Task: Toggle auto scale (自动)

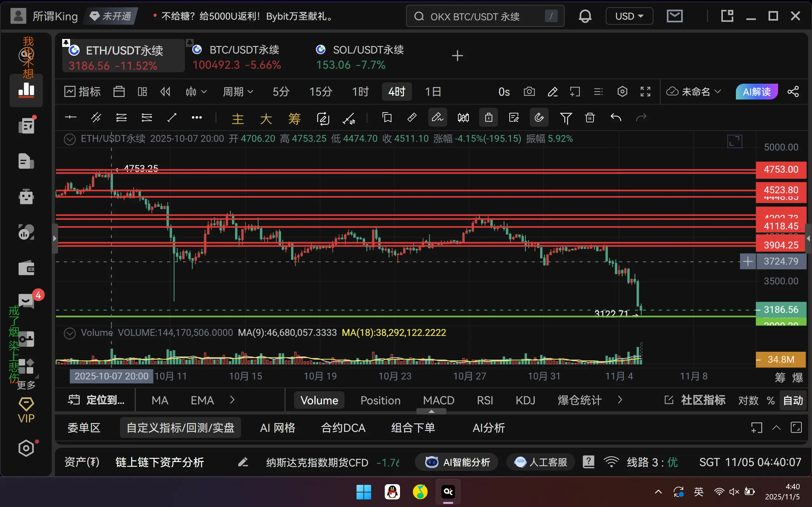Action: (793, 400)
